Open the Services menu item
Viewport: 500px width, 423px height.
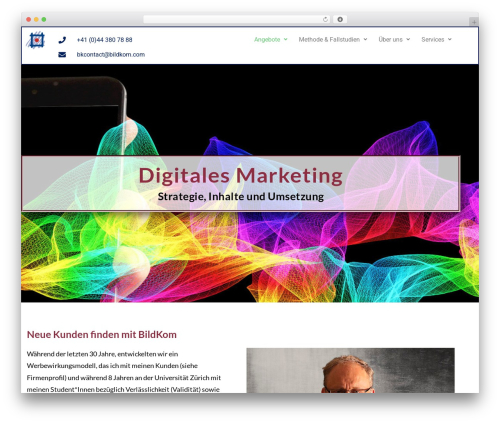tap(433, 39)
